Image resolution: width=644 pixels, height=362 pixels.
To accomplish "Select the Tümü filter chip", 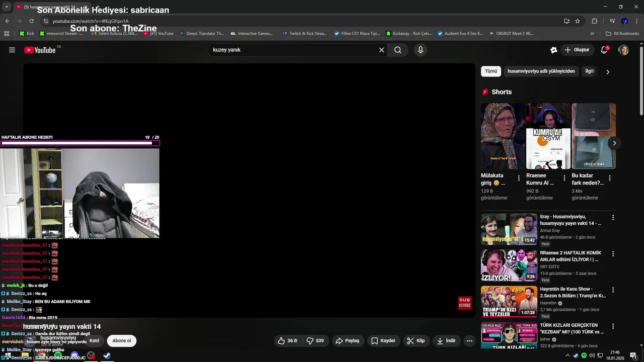I will pos(491,71).
